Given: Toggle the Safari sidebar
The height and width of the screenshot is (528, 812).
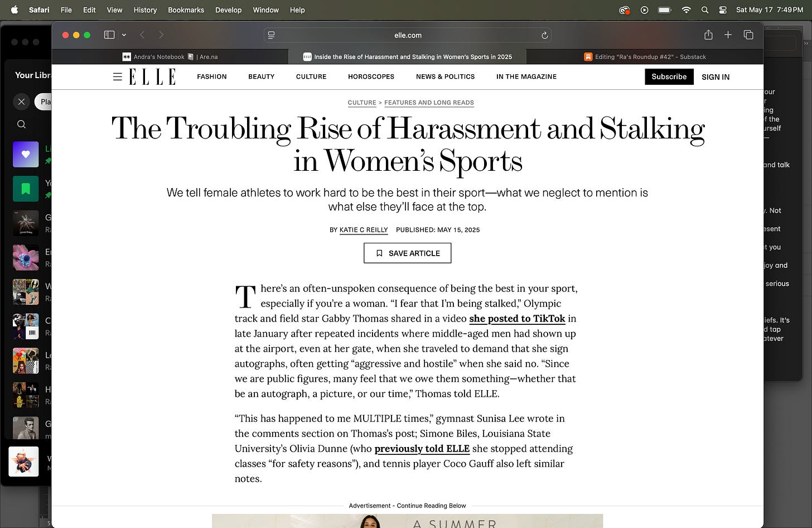Looking at the screenshot, I should coord(109,35).
